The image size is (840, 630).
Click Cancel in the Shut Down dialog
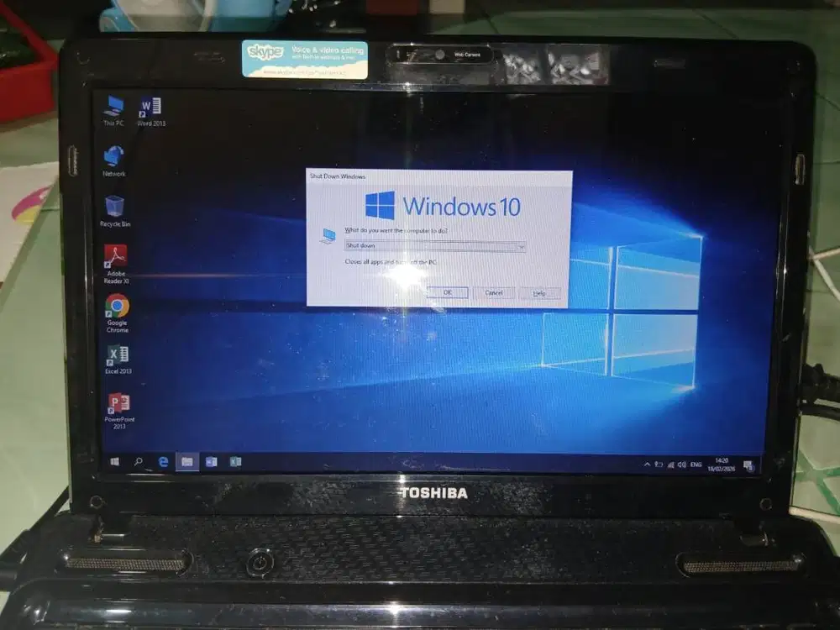(x=492, y=292)
